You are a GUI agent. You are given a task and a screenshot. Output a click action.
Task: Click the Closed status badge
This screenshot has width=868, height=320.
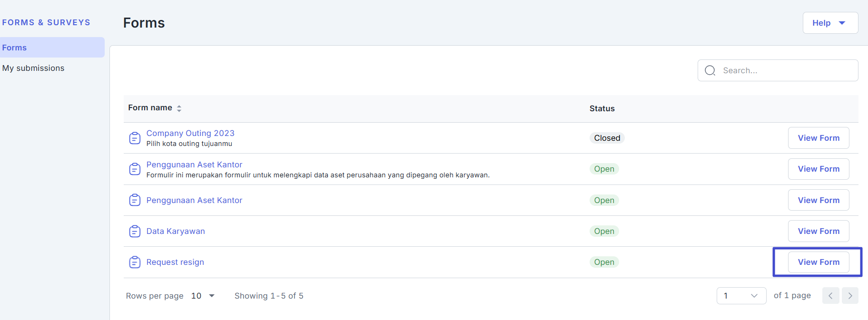(x=607, y=138)
